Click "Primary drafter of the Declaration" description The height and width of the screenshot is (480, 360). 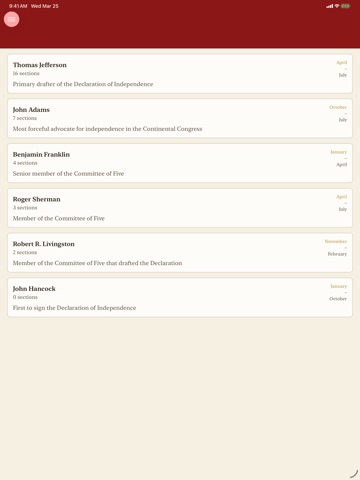click(83, 84)
